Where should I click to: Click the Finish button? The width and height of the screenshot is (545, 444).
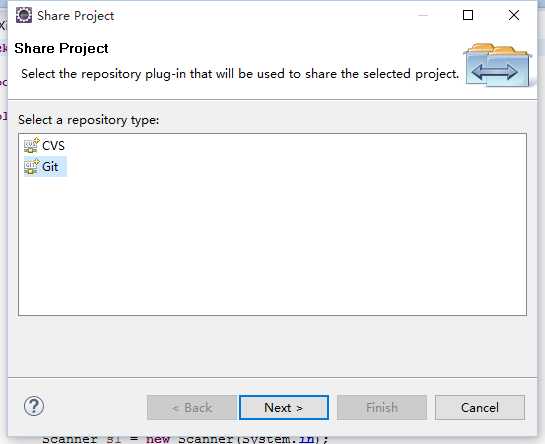click(x=382, y=407)
